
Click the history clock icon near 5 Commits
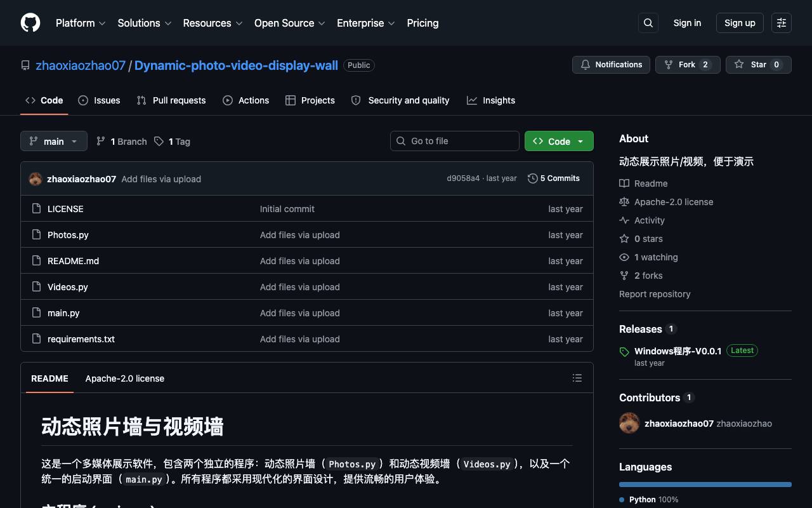pos(533,178)
